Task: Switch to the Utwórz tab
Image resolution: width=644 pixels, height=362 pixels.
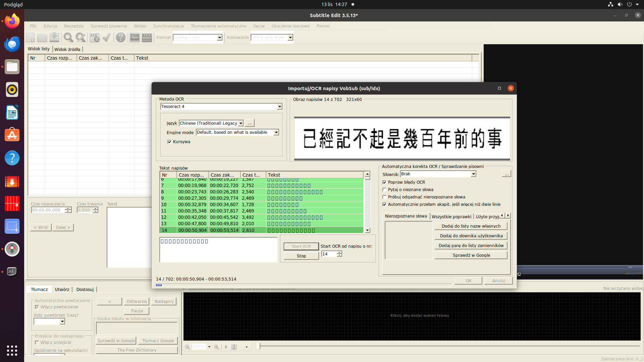Action: coord(62,289)
